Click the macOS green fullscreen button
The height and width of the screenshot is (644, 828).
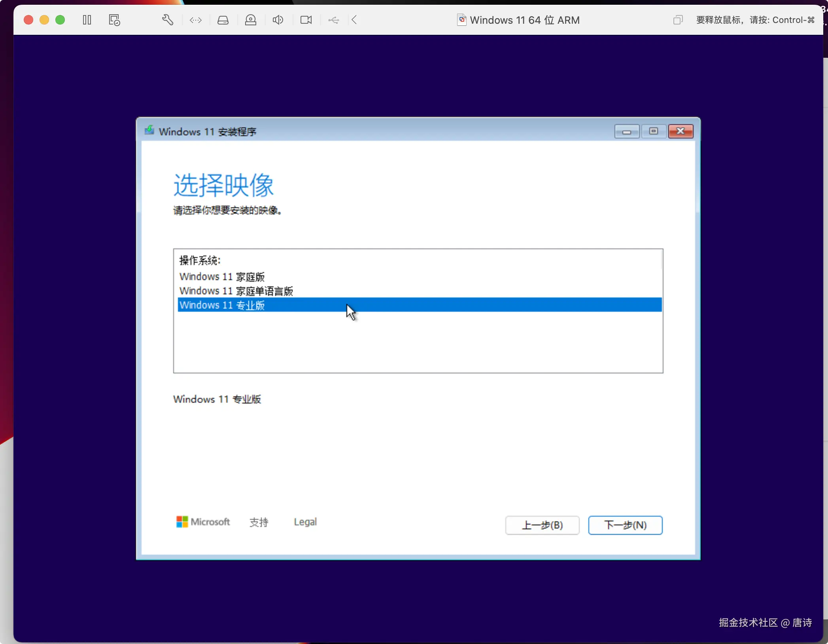[x=60, y=20]
